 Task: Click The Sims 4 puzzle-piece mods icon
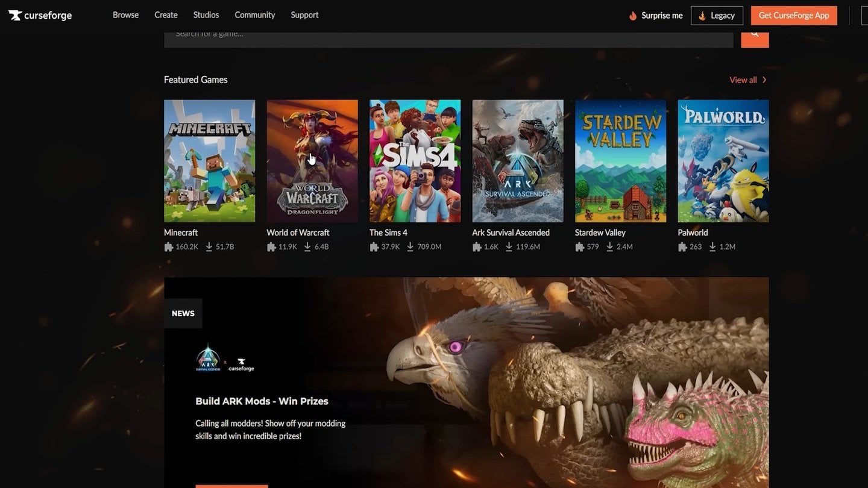point(374,247)
